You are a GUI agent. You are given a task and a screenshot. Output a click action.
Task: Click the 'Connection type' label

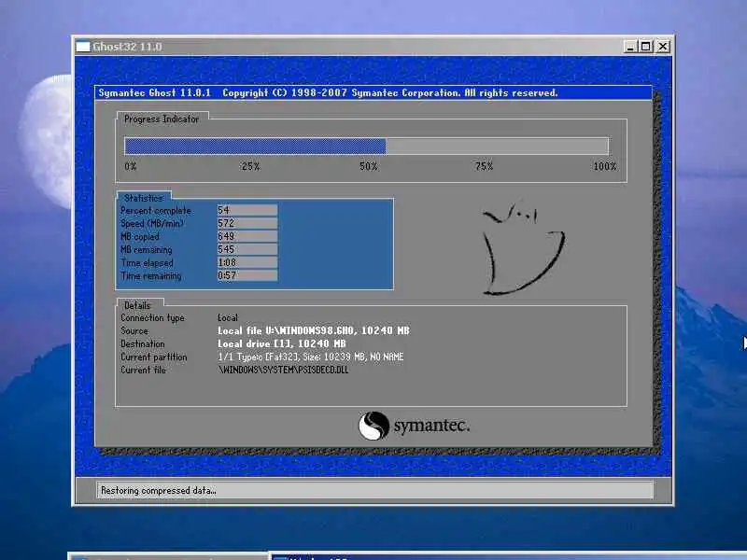[152, 318]
